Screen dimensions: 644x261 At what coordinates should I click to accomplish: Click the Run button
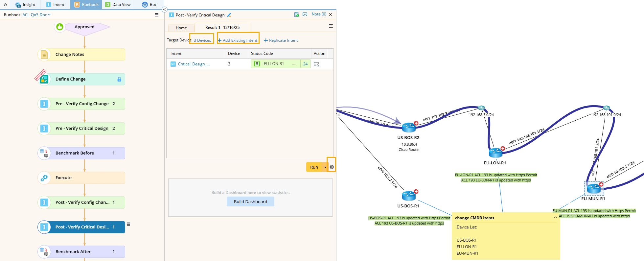[x=314, y=167]
